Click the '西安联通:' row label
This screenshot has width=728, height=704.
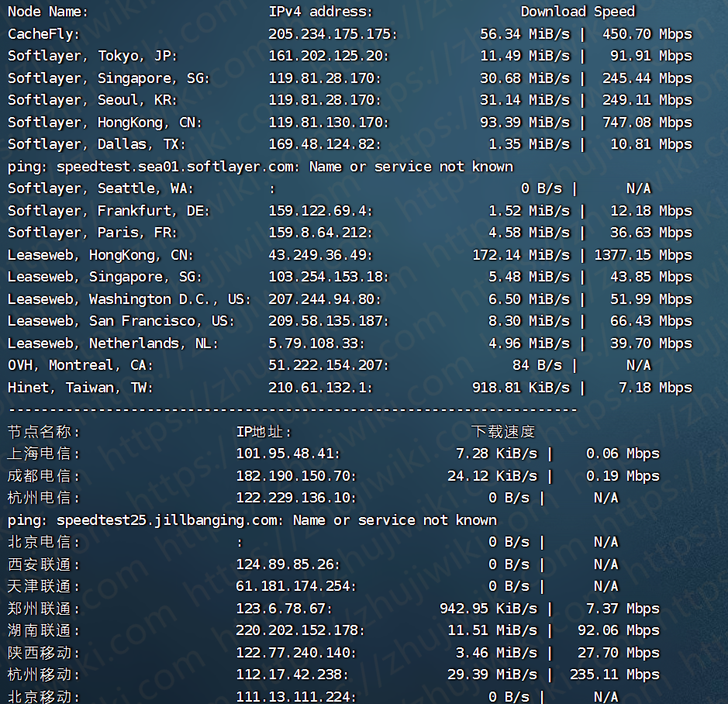[43, 564]
